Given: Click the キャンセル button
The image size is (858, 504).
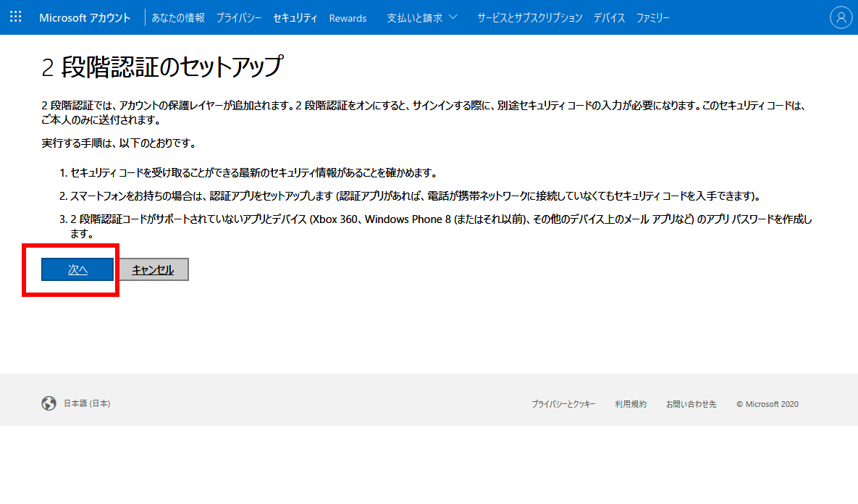Looking at the screenshot, I should [153, 269].
